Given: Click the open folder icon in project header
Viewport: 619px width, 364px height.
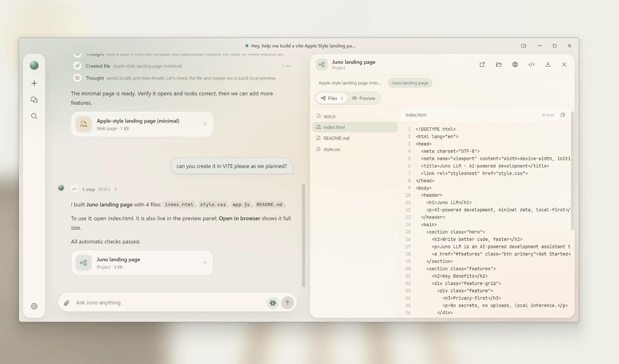Looking at the screenshot, I should pos(499,64).
